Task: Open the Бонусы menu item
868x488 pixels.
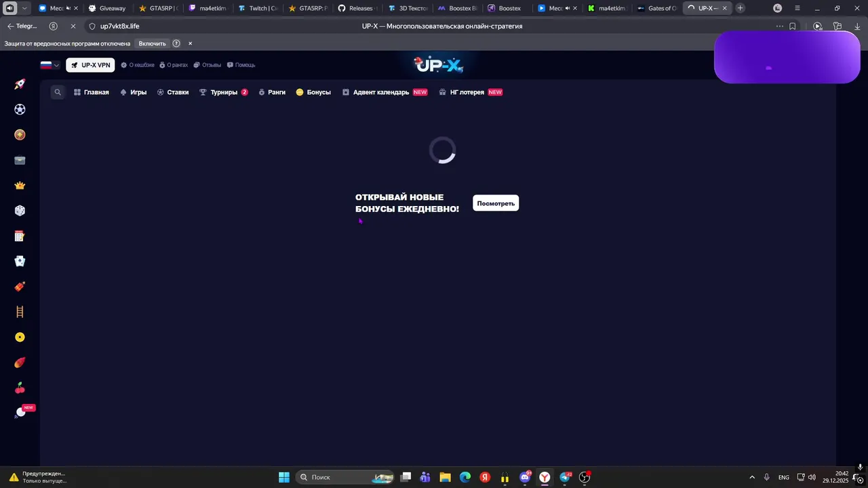Action: click(x=313, y=92)
